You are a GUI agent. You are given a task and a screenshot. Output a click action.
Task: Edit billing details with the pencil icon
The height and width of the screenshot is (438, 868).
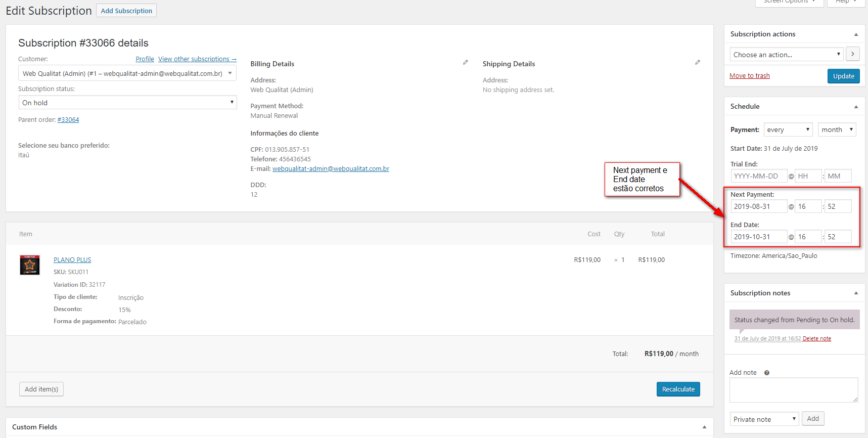[x=465, y=62]
